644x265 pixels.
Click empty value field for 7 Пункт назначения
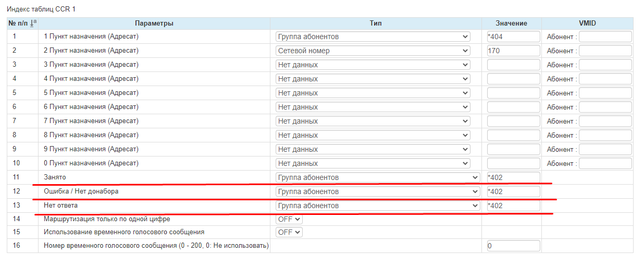click(x=513, y=121)
